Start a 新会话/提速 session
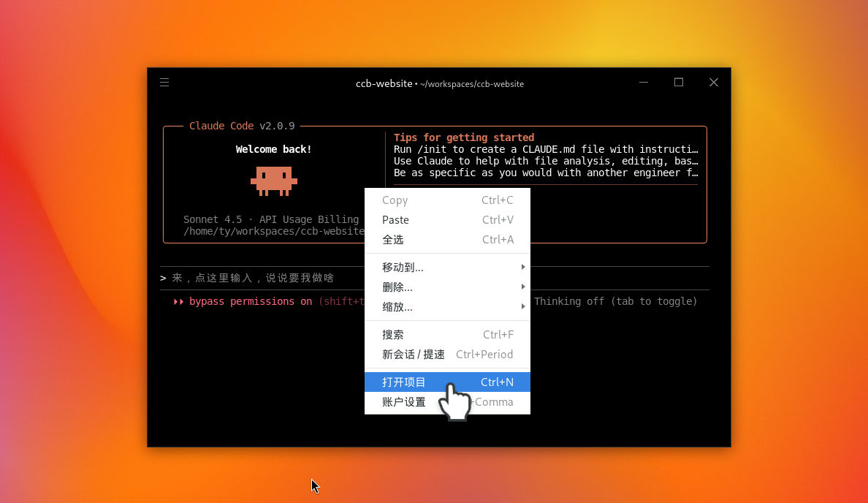868x503 pixels. (x=413, y=354)
